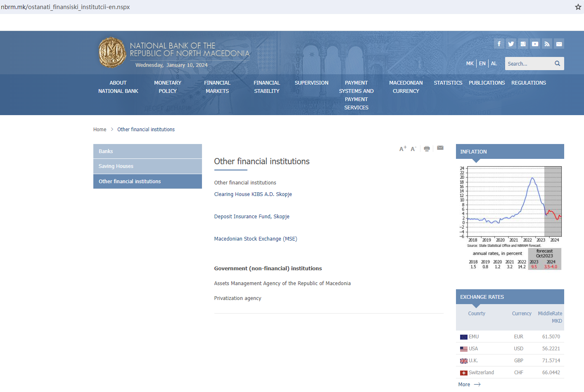This screenshot has width=584, height=392.
Task: Switch site language to MK
Action: [470, 64]
